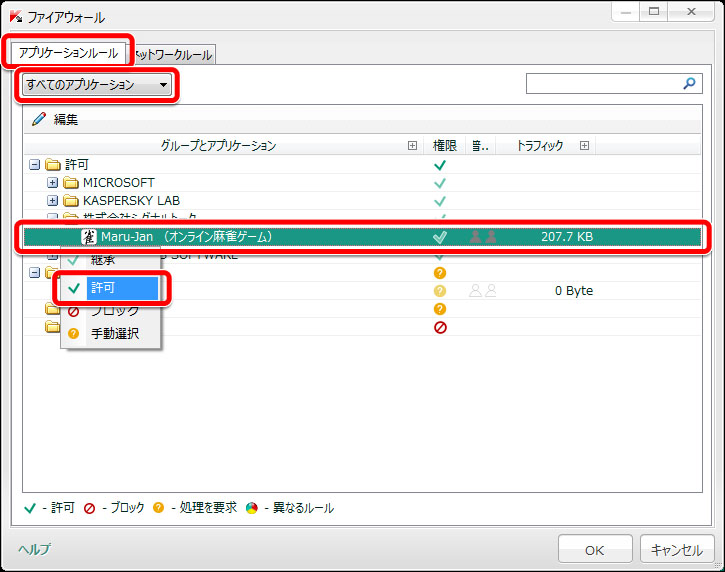Expand the MICROSOFT group

click(53, 183)
